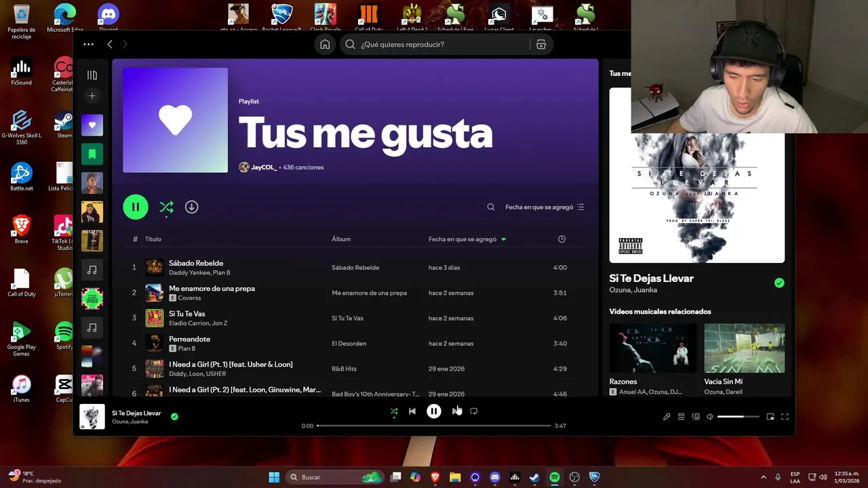Skip to previous track
The image size is (868, 488).
tap(412, 411)
